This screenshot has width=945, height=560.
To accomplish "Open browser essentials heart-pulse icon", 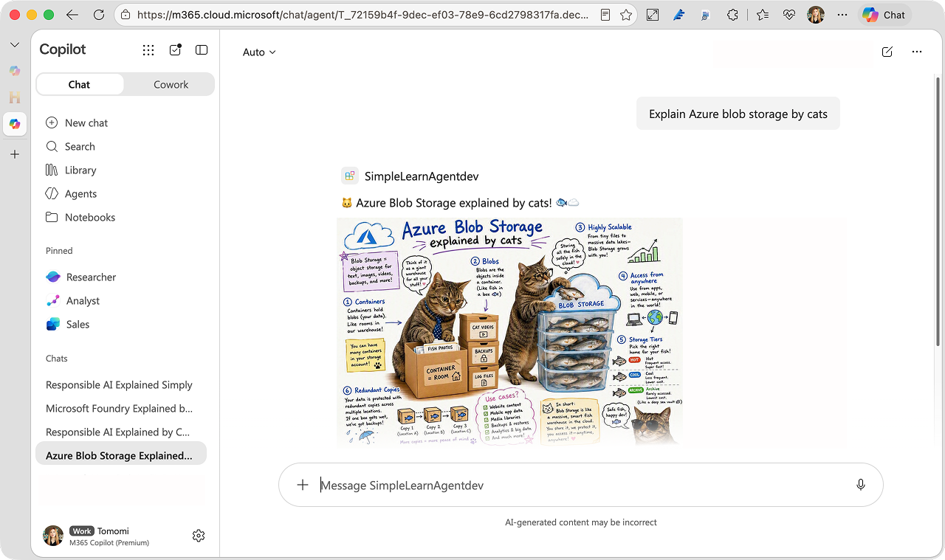I will tap(789, 15).
